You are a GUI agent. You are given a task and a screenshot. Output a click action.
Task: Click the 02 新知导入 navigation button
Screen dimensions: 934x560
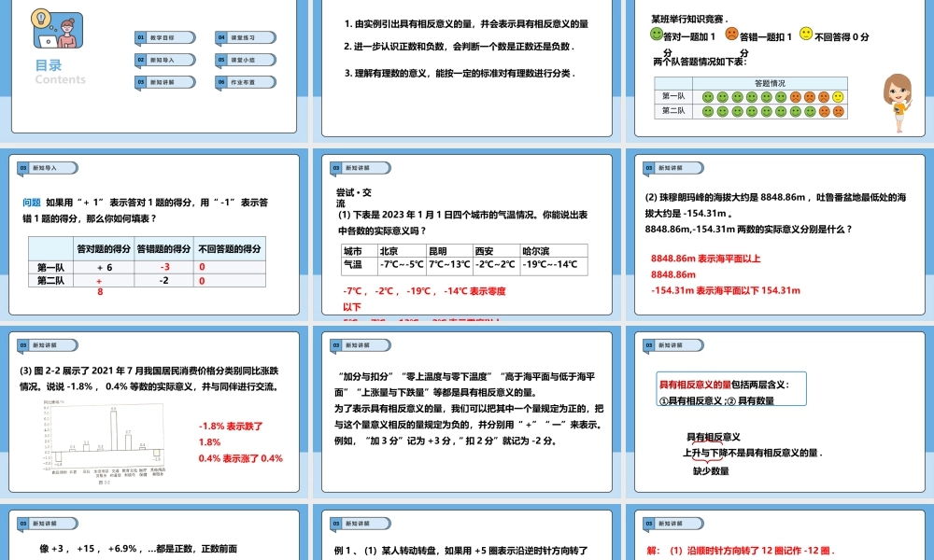[x=166, y=60]
